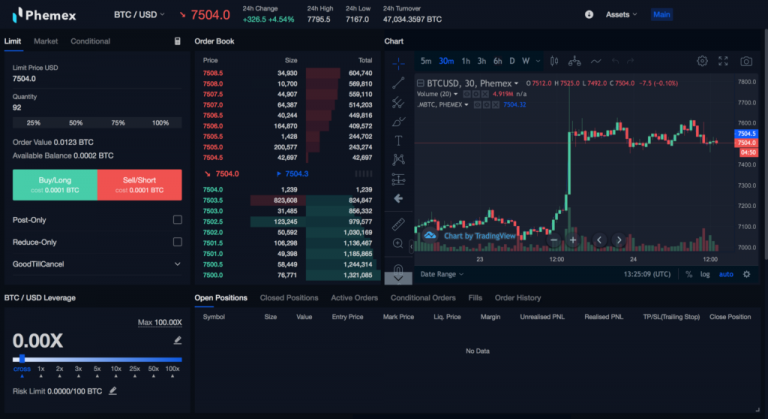
Task: Expand .MBTC, PHEMEX indicator menu arrow
Action: (x=466, y=104)
